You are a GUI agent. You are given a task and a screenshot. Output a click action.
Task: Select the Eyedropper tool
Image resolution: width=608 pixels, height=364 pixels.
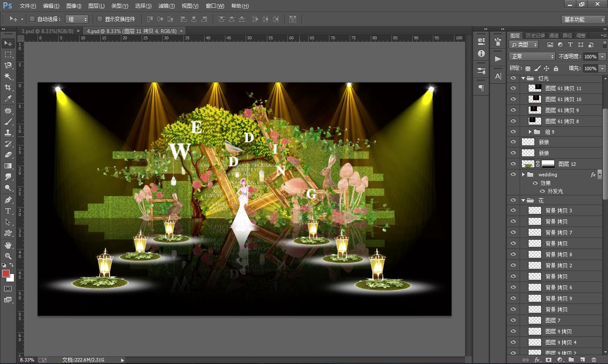[x=8, y=99]
